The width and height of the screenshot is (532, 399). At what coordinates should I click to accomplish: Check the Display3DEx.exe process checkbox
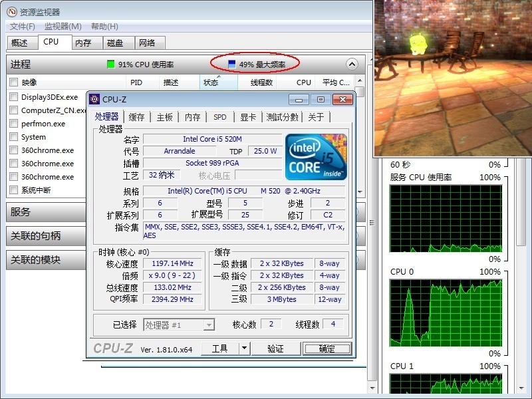point(14,97)
